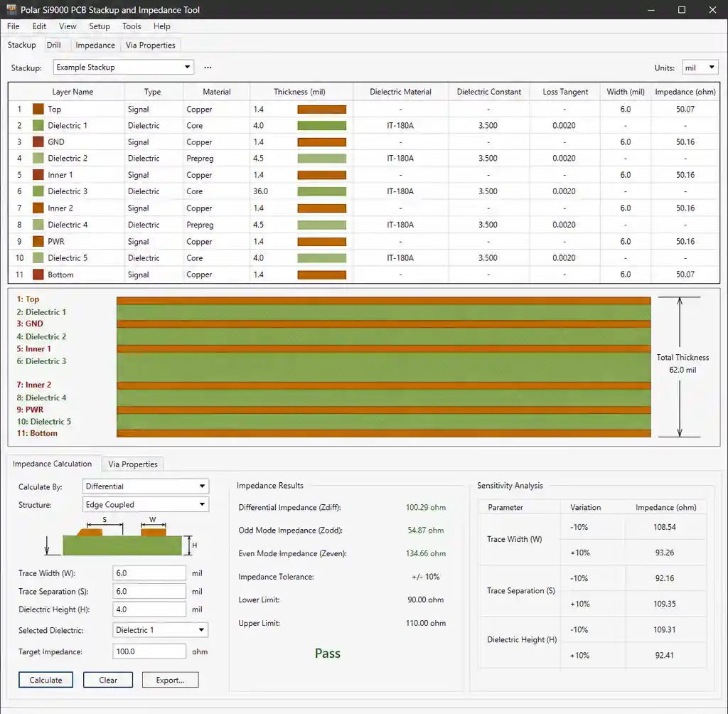Click the 36.0 thickness value
728x714 pixels.
260,191
